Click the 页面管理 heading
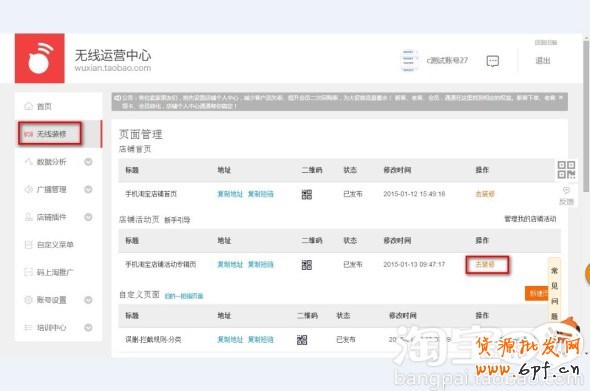 (x=141, y=134)
